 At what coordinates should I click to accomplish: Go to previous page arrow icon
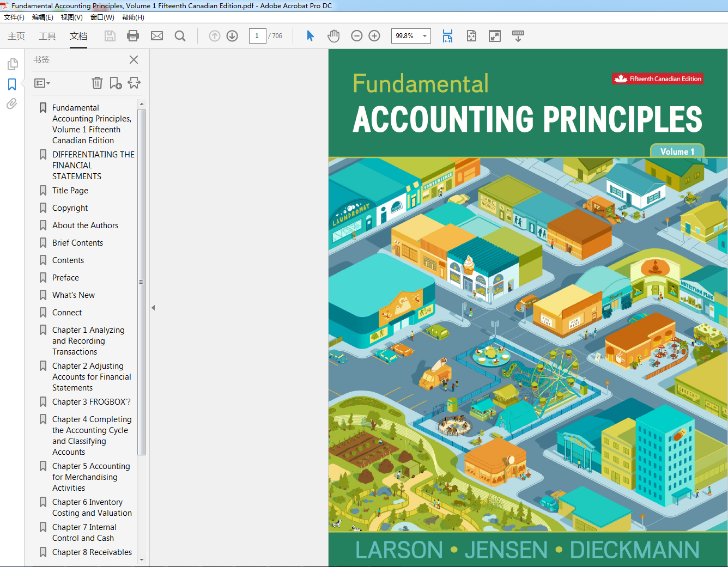tap(215, 36)
